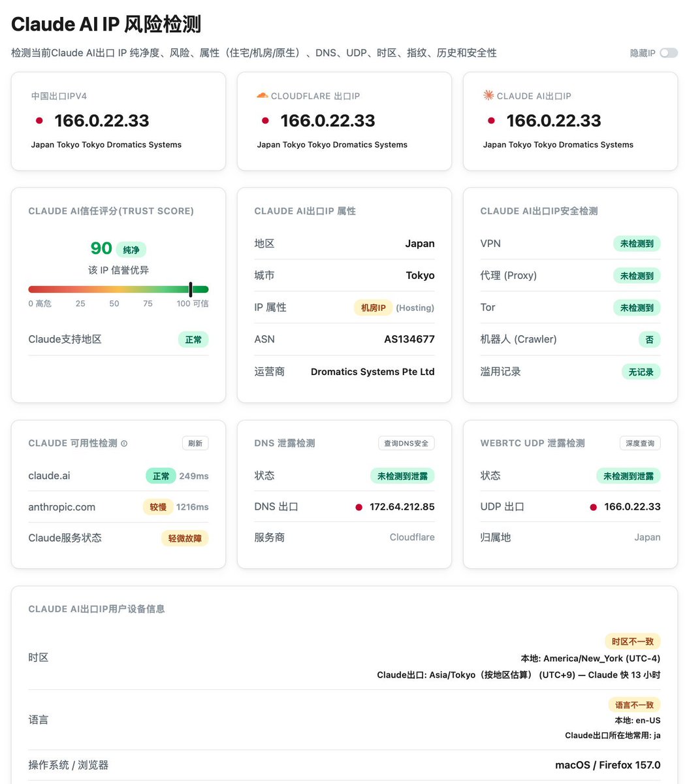The height and width of the screenshot is (784, 685).
Task: Click the green 90 trust score number
Action: (x=101, y=248)
